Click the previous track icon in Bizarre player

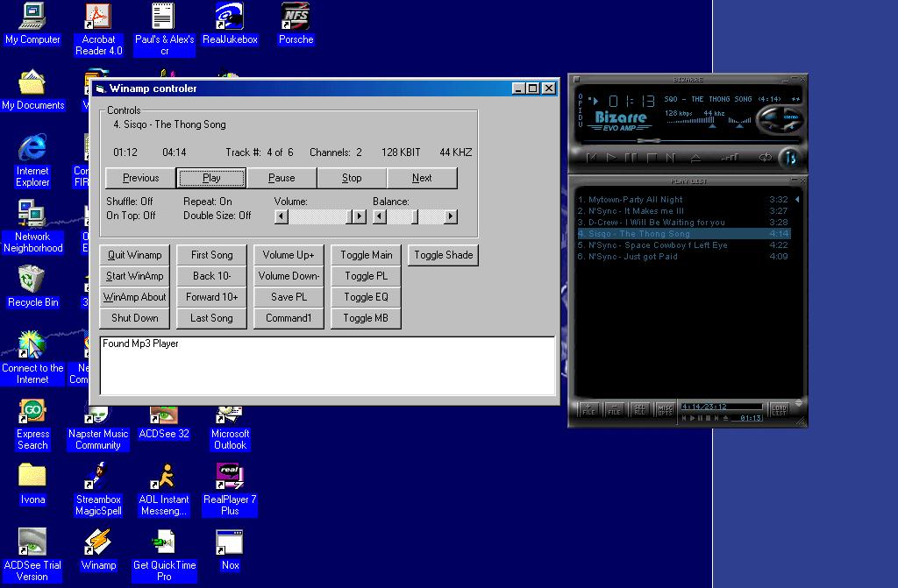(x=592, y=158)
